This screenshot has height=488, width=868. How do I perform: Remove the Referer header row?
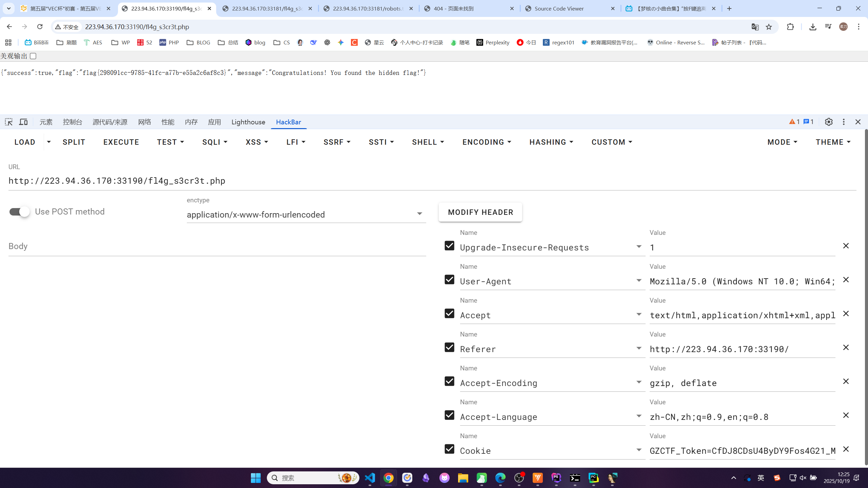tap(846, 348)
